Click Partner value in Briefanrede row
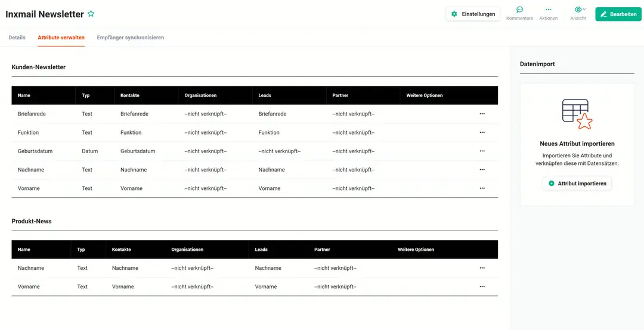Viewport: 644px width, 330px height. point(353,114)
